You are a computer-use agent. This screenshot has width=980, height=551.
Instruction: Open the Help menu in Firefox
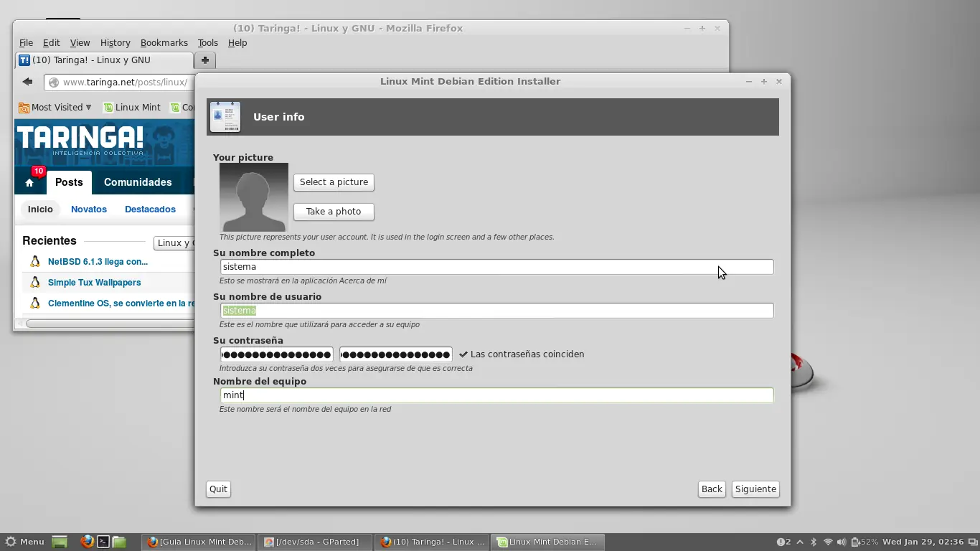tap(237, 43)
